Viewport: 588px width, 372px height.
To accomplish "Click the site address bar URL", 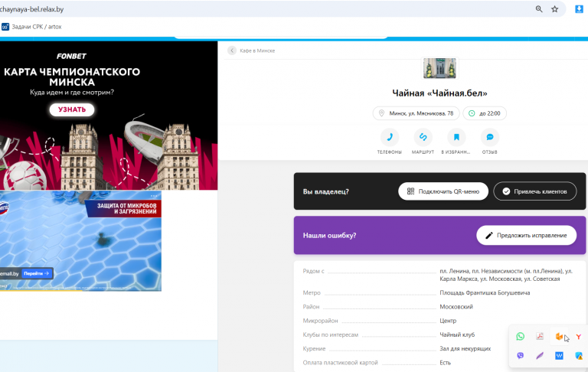I will [x=32, y=9].
